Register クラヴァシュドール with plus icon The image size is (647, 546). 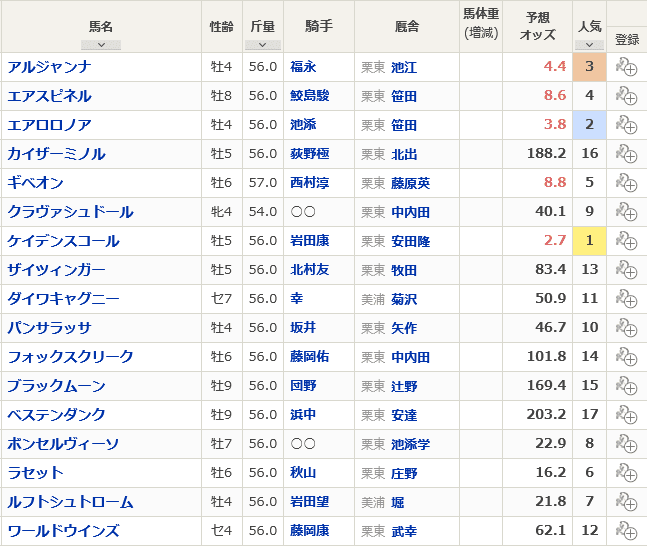coord(626,212)
